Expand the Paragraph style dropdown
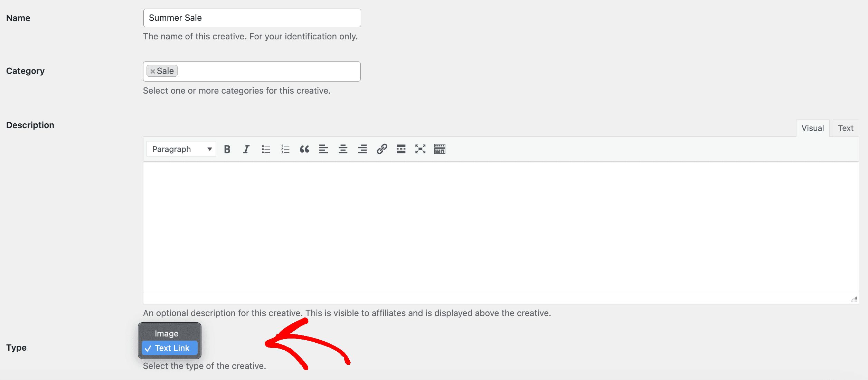Image resolution: width=868 pixels, height=380 pixels. click(x=181, y=148)
